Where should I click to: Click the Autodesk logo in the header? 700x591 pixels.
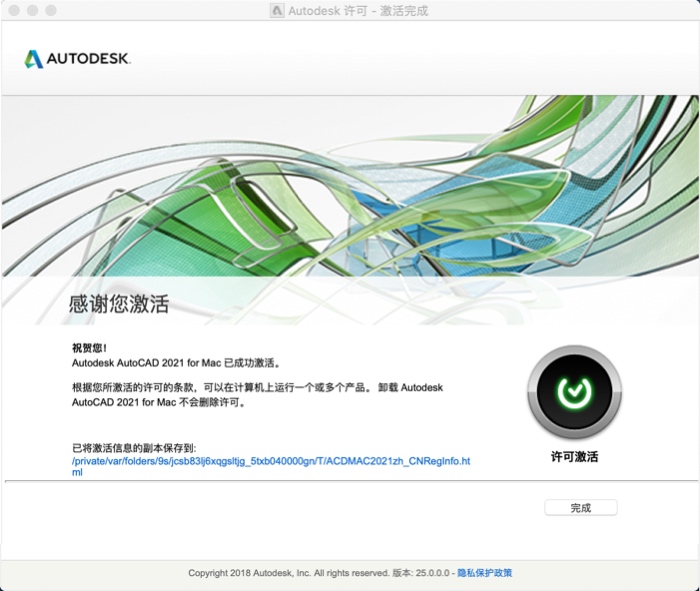pyautogui.click(x=78, y=59)
